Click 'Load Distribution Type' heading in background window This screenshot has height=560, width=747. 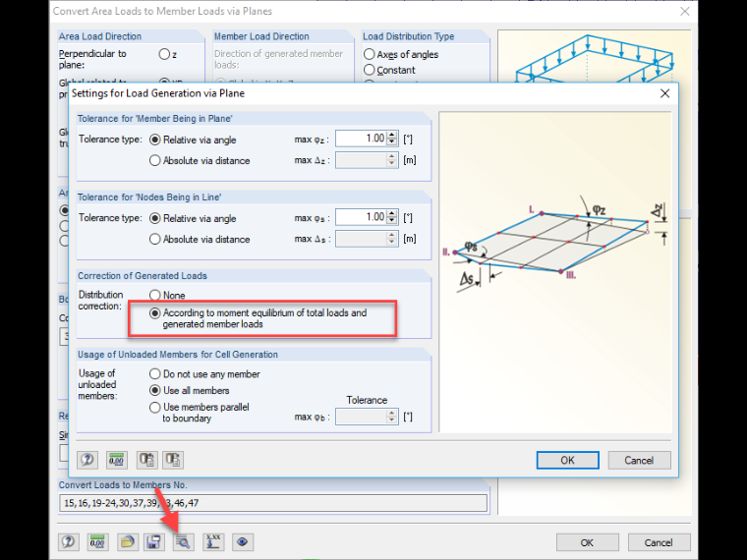pyautogui.click(x=408, y=36)
